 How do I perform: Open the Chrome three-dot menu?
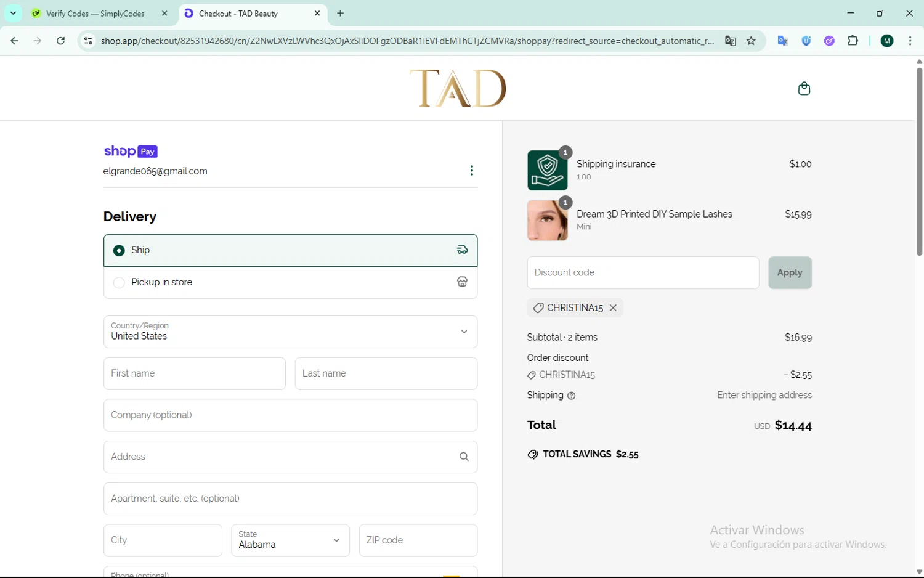click(x=910, y=41)
